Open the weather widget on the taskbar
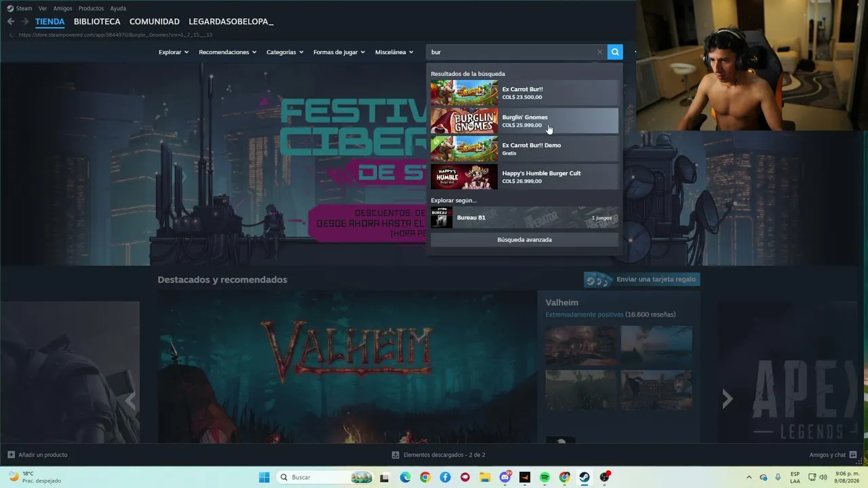This screenshot has height=488, width=868. click(34, 477)
